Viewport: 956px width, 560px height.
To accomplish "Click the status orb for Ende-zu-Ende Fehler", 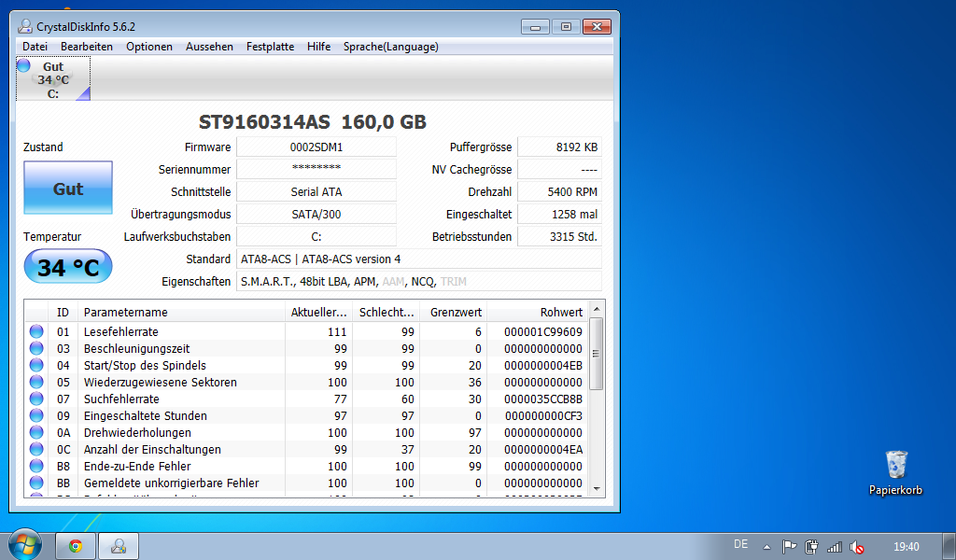I will click(x=36, y=466).
